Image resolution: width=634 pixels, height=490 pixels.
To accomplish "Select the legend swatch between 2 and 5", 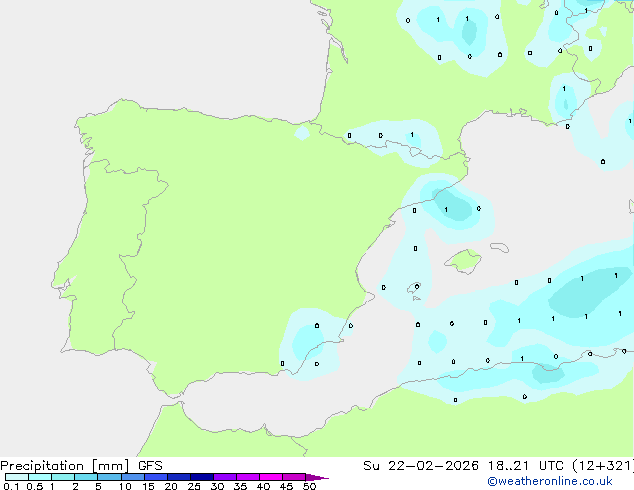I will click(86, 477).
